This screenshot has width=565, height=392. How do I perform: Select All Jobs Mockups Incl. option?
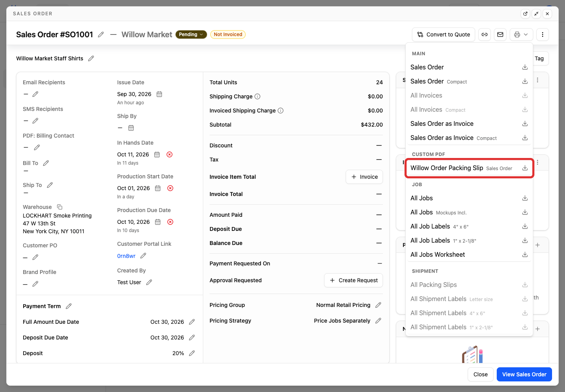(469, 212)
